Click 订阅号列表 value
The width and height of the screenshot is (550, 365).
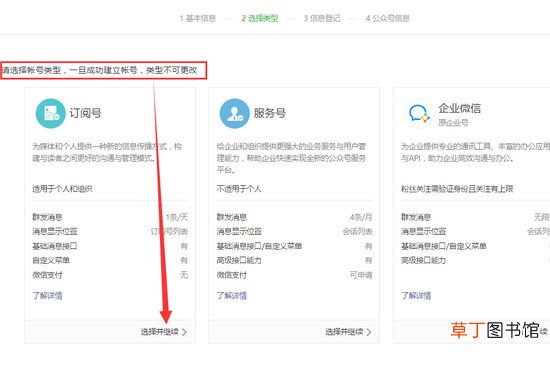point(169,231)
